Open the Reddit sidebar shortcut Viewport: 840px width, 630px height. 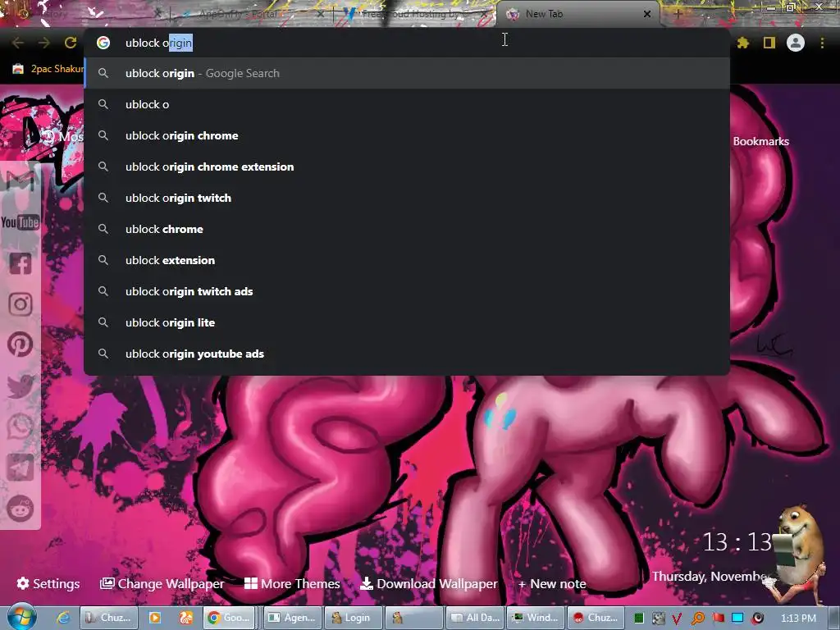(21, 508)
